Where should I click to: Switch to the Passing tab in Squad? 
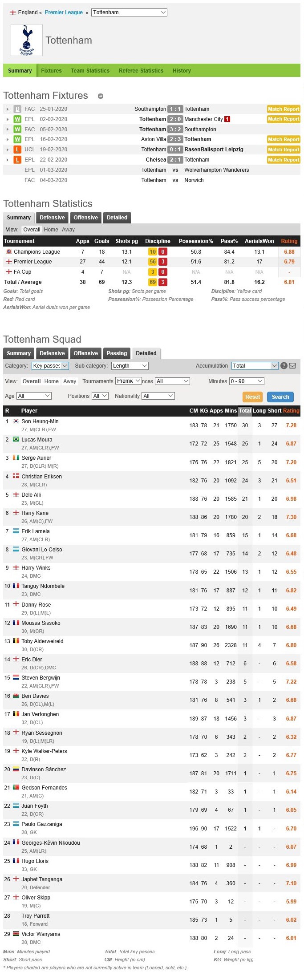click(117, 353)
